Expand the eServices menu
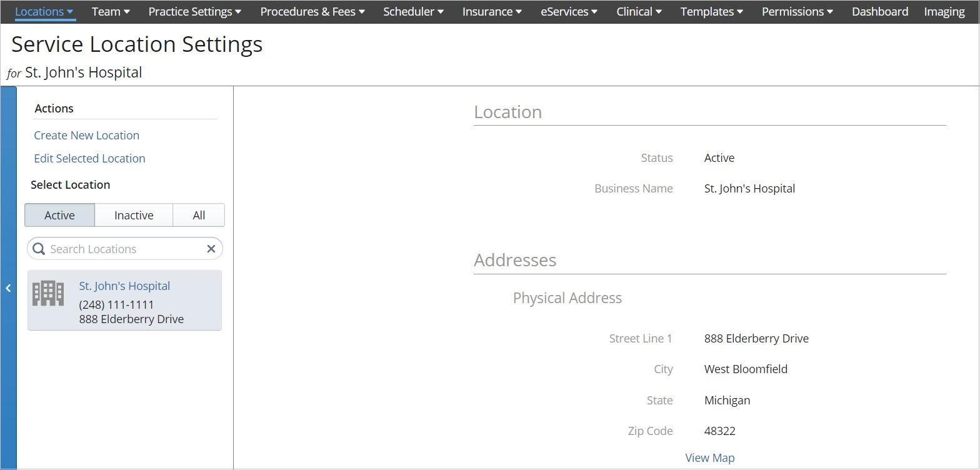 point(569,12)
